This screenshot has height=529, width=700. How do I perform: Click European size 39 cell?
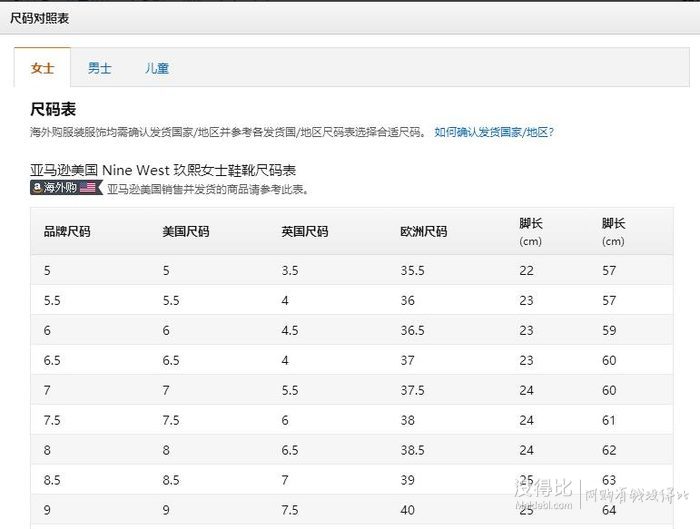[x=407, y=480]
